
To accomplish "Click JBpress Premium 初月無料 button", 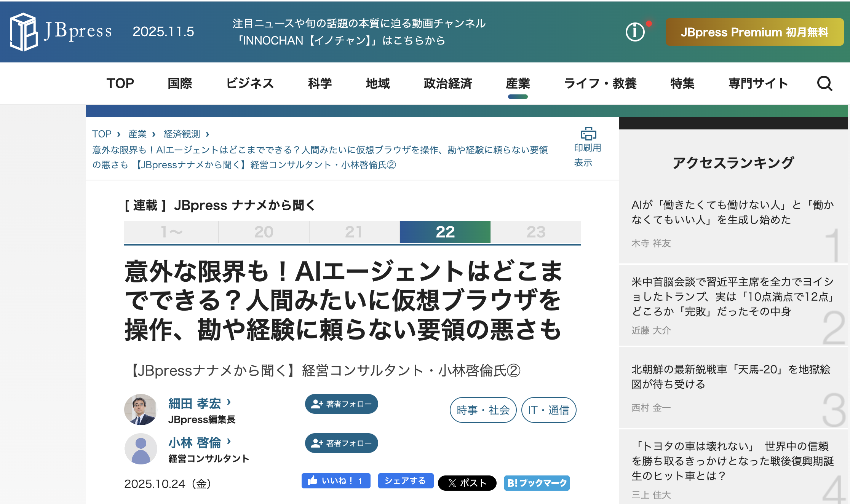I will click(754, 32).
